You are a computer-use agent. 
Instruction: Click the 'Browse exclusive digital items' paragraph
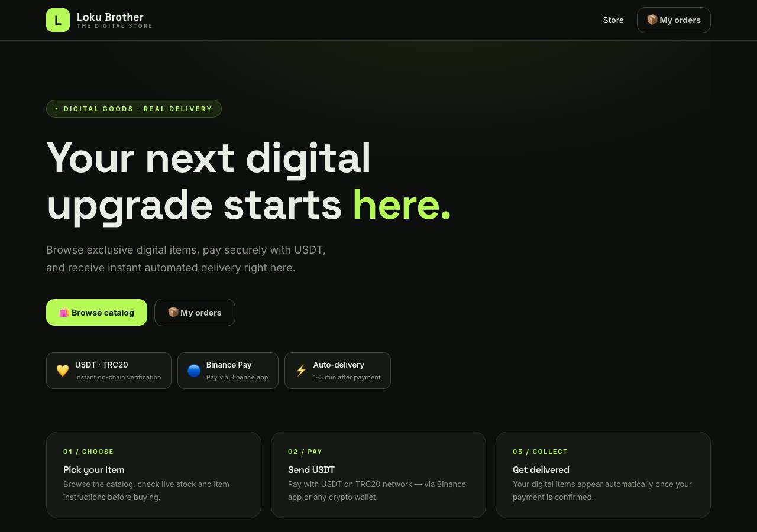click(186, 259)
